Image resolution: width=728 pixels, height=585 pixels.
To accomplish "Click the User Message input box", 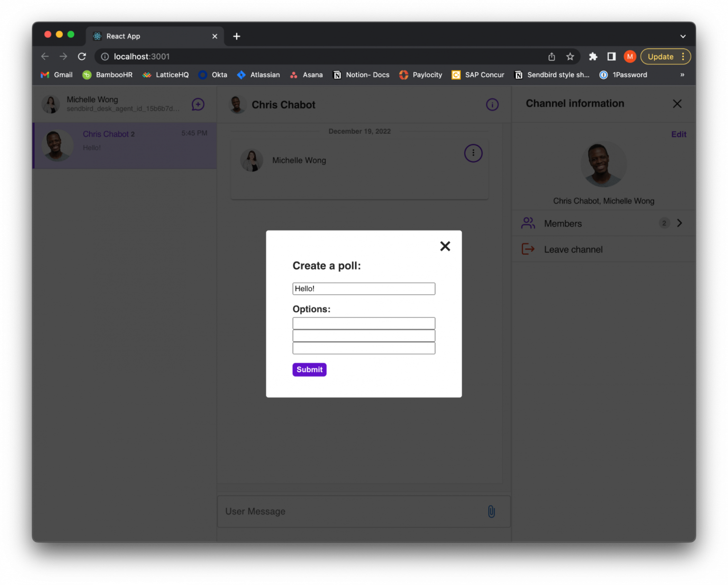I will click(x=364, y=511).
